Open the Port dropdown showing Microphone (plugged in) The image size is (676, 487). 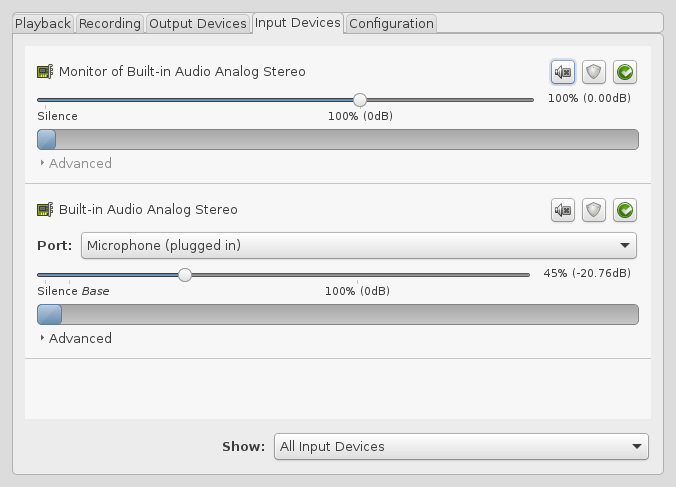tap(359, 246)
